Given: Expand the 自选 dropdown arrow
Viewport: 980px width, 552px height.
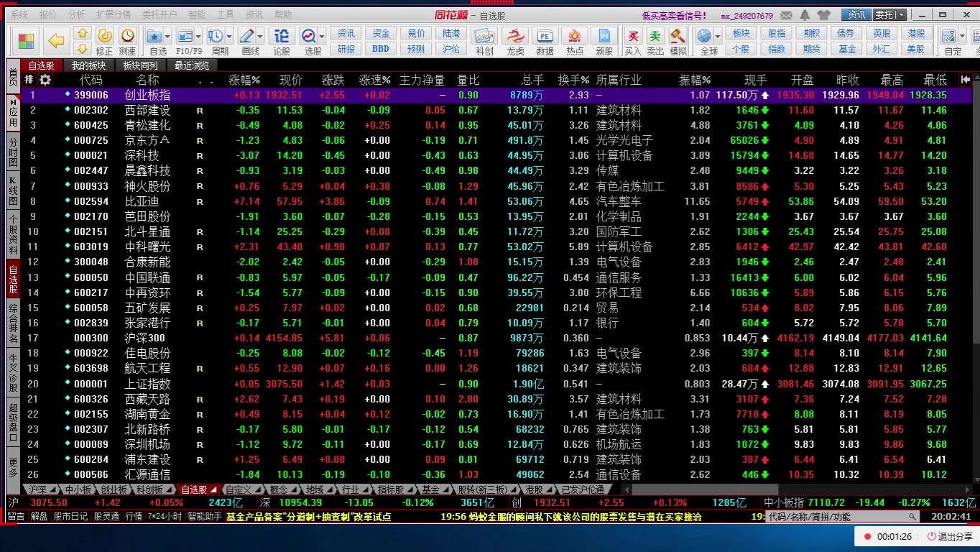Looking at the screenshot, I should pyautogui.click(x=167, y=36).
